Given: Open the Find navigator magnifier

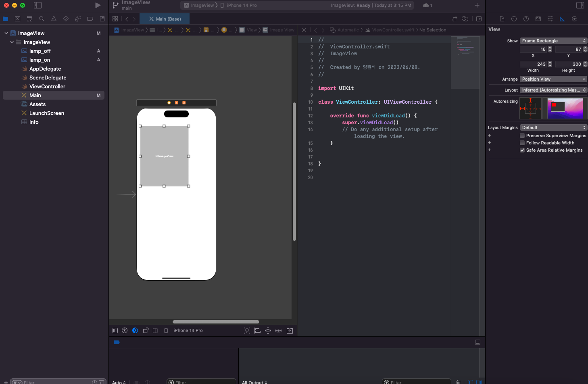Looking at the screenshot, I should click(42, 19).
